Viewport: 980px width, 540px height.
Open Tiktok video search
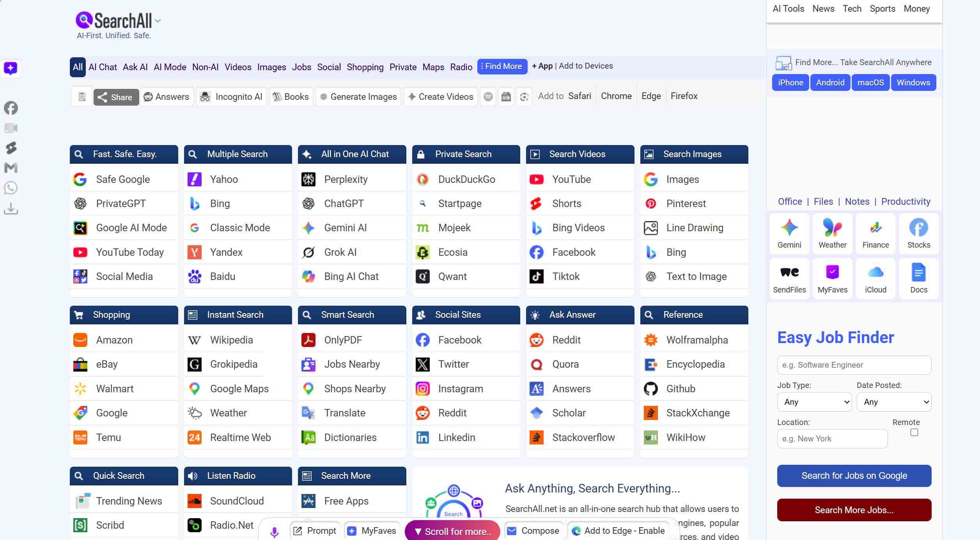[x=580, y=276]
